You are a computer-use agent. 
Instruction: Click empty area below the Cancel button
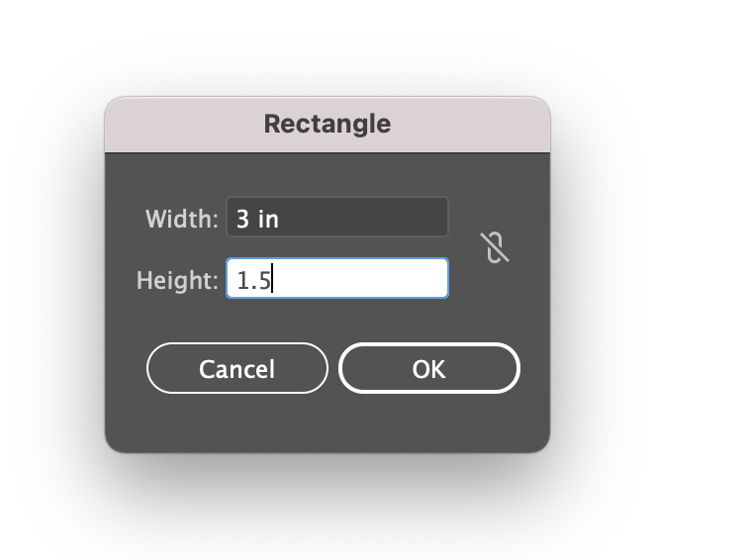click(x=237, y=421)
